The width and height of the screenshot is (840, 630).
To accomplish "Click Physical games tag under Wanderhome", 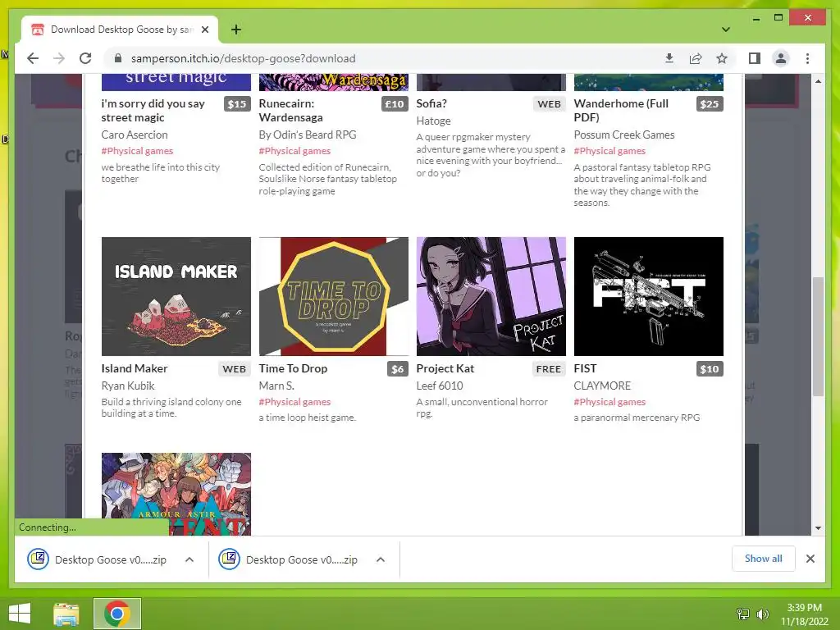I will [609, 151].
